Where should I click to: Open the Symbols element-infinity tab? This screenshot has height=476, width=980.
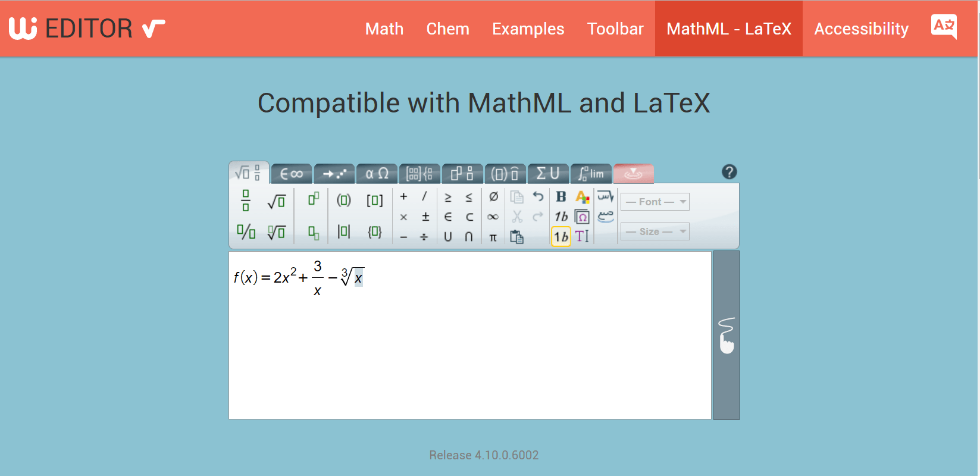tap(292, 174)
